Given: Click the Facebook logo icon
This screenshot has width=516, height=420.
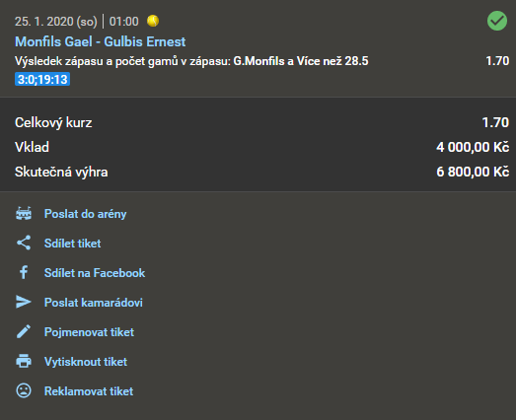Looking at the screenshot, I should pos(24,272).
